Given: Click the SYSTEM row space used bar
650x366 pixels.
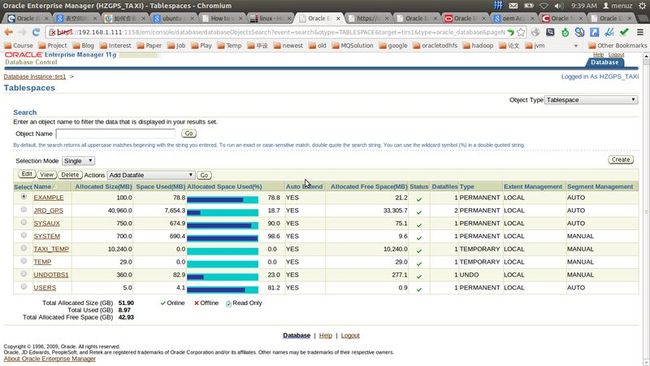Looking at the screenshot, I should 223,238.
